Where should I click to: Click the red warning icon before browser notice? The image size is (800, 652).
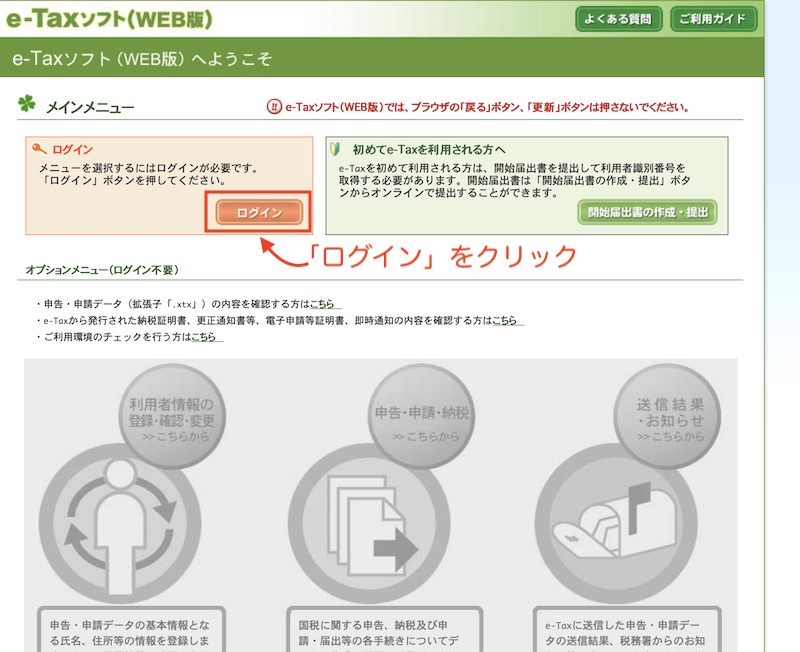[274, 107]
